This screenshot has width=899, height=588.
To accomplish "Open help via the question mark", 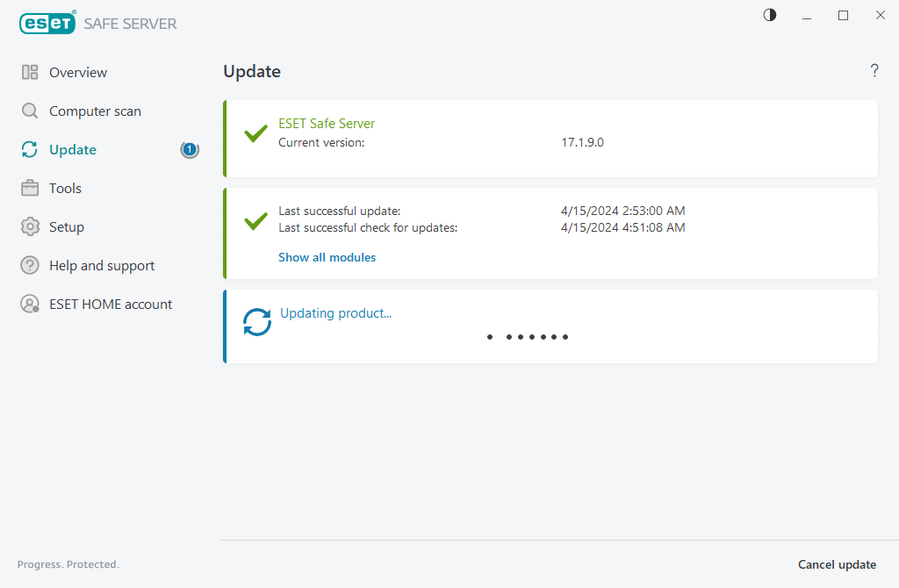I will pos(874,70).
